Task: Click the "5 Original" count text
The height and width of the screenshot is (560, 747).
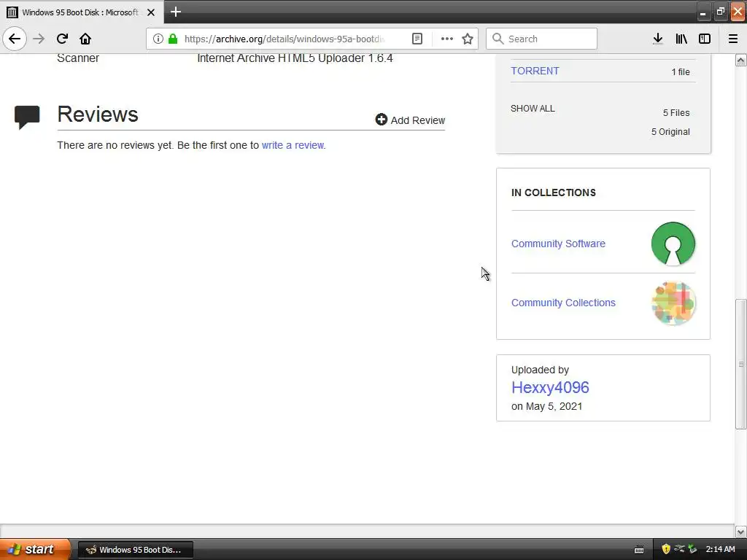Action: tap(671, 132)
